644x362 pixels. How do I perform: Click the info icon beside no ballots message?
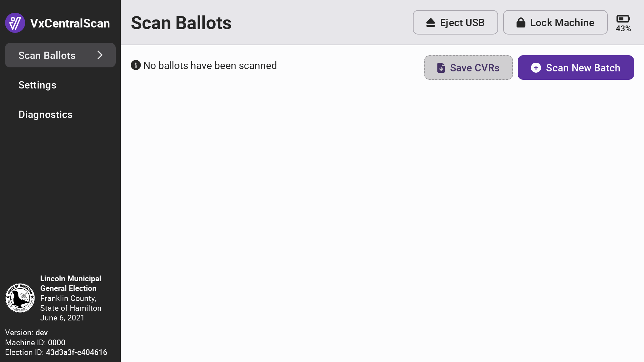(136, 65)
